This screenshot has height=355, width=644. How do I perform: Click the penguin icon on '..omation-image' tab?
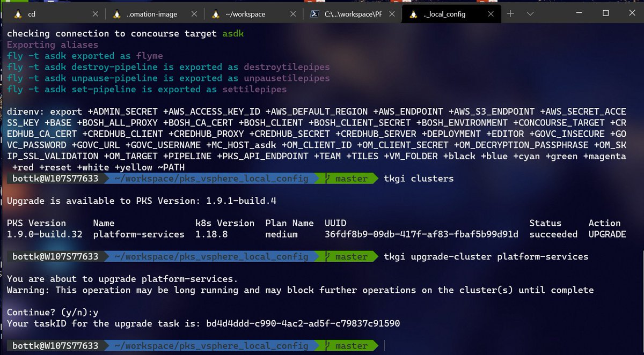tap(116, 14)
